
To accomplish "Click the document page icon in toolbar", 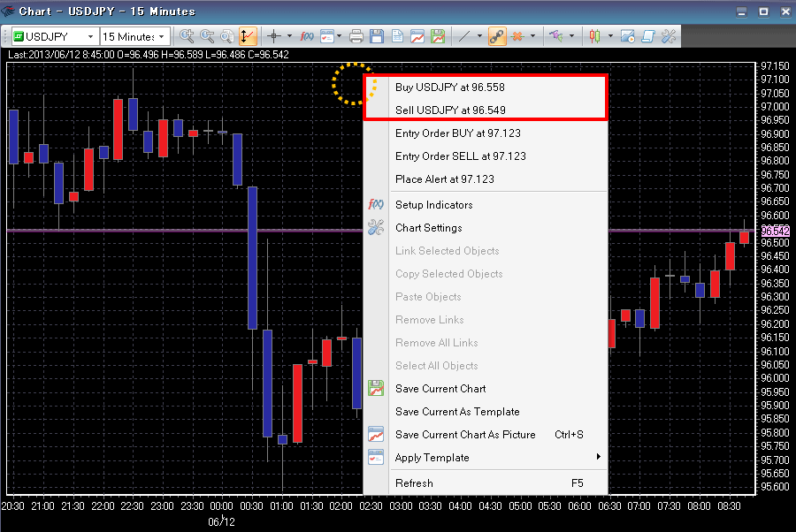I will pos(397,36).
